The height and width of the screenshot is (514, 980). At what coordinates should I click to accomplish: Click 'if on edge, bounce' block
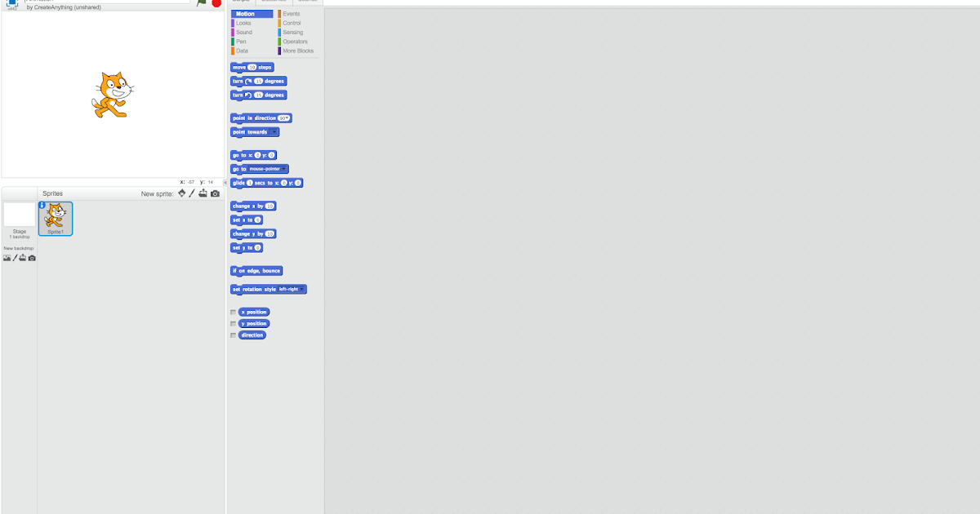[x=256, y=271]
